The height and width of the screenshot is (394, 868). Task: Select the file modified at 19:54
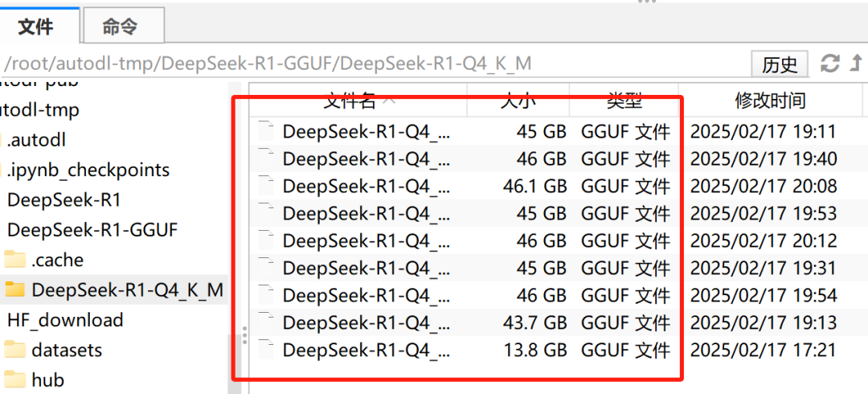tap(555, 295)
